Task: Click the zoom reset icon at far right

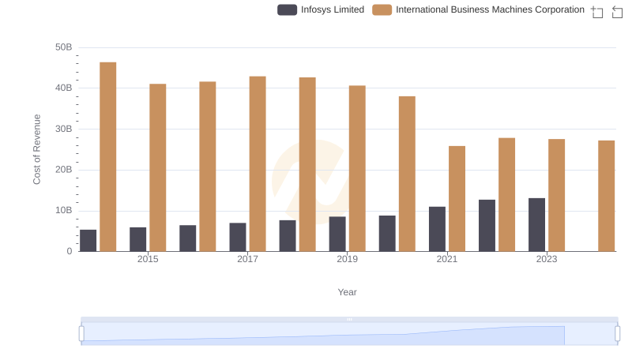Action: 617,12
